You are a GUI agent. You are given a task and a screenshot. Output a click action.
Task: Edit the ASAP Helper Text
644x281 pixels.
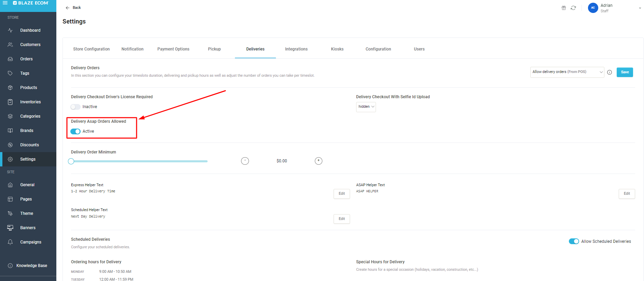click(627, 194)
